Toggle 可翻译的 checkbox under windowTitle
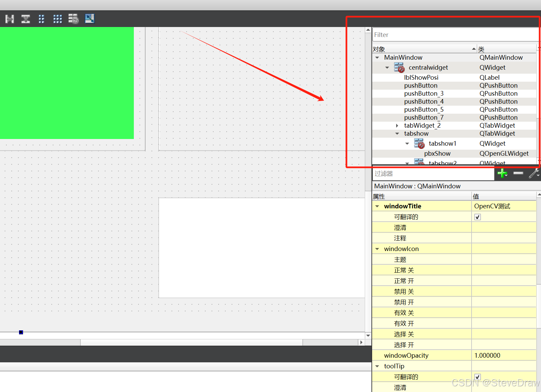The height and width of the screenshot is (392, 541). click(x=478, y=217)
